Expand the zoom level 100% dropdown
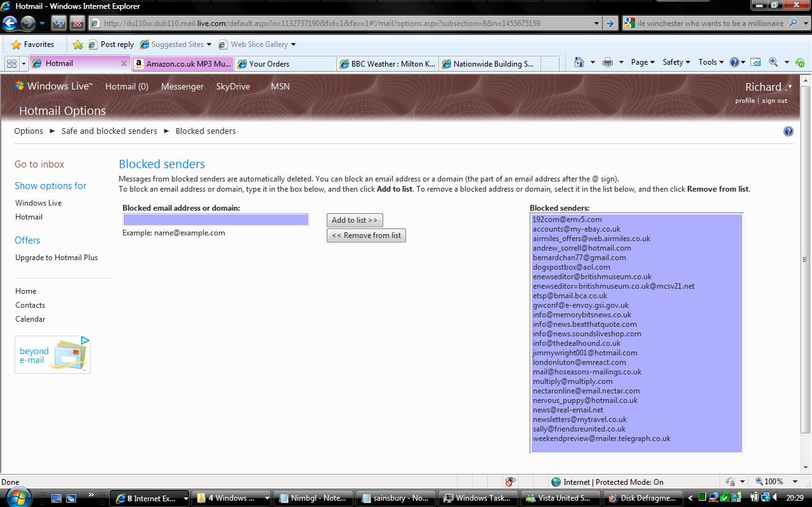The image size is (812, 507). coord(796,482)
